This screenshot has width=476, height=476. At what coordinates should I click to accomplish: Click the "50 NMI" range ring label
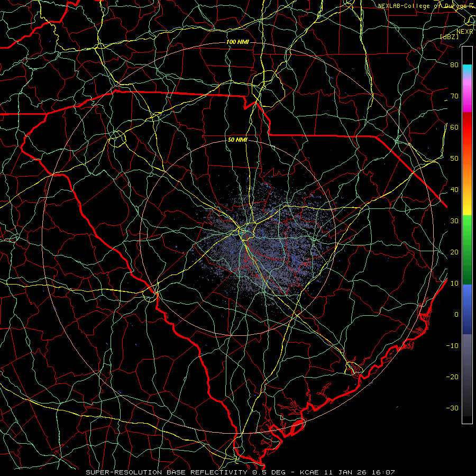237,140
